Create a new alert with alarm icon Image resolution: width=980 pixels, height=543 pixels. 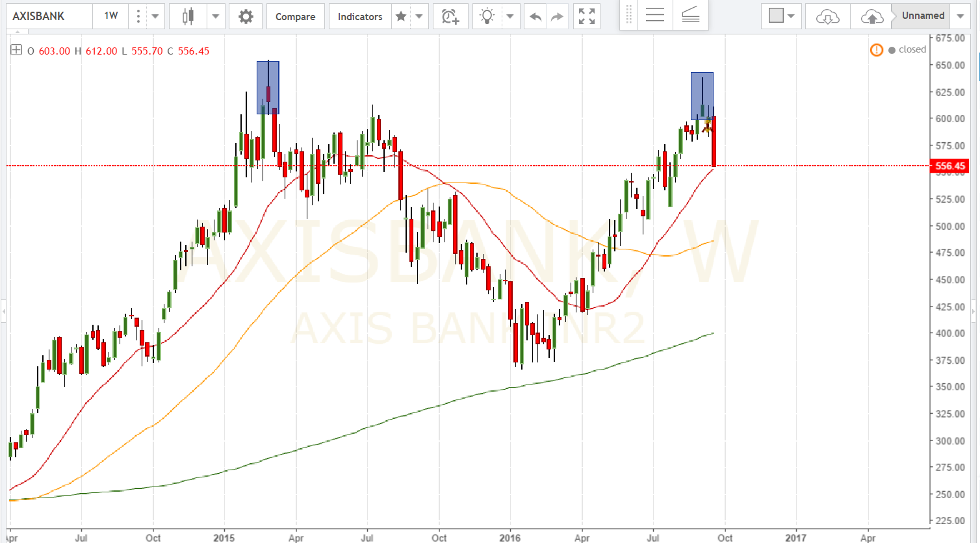coord(450,16)
